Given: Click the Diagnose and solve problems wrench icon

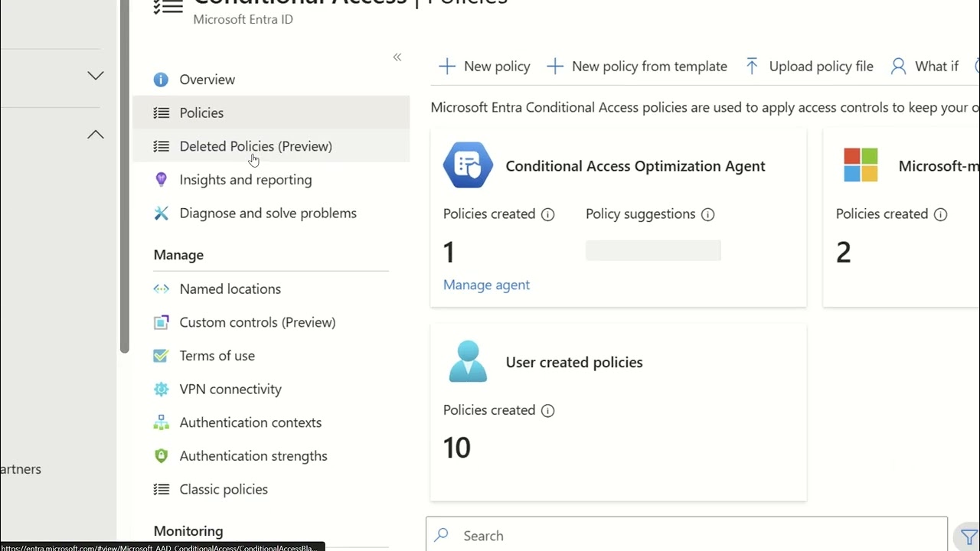Looking at the screenshot, I should click(x=161, y=214).
